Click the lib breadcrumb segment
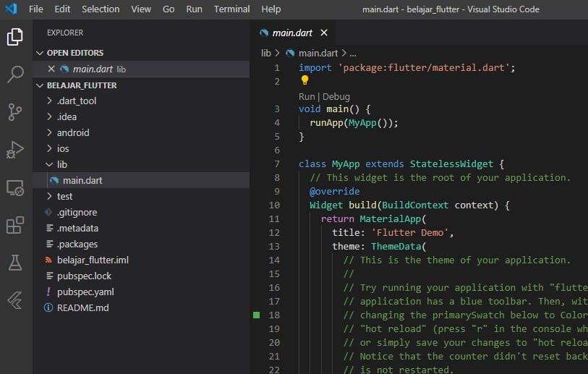Screen dimensions: 588x374 coord(266,54)
